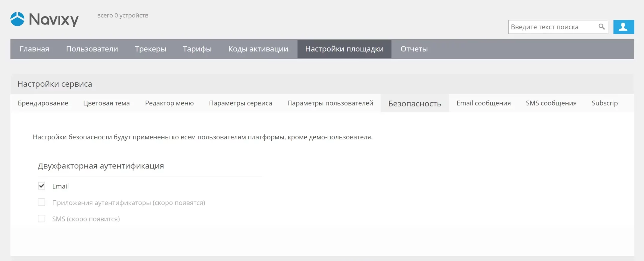This screenshot has height=261, width=644.
Task: Open the Отчеты menu item
Action: pyautogui.click(x=414, y=49)
